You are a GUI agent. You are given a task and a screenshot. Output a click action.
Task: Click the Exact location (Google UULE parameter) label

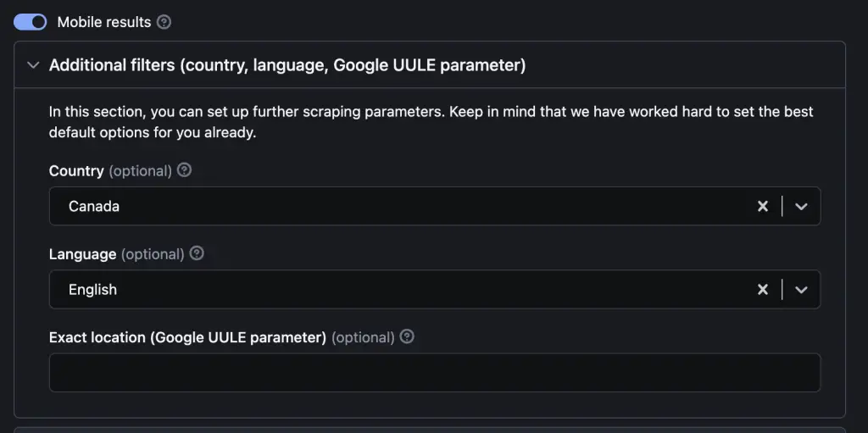(x=187, y=337)
